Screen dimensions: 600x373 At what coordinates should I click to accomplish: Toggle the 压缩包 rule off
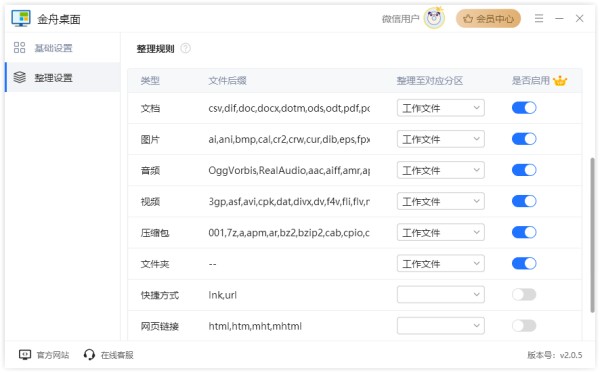524,232
